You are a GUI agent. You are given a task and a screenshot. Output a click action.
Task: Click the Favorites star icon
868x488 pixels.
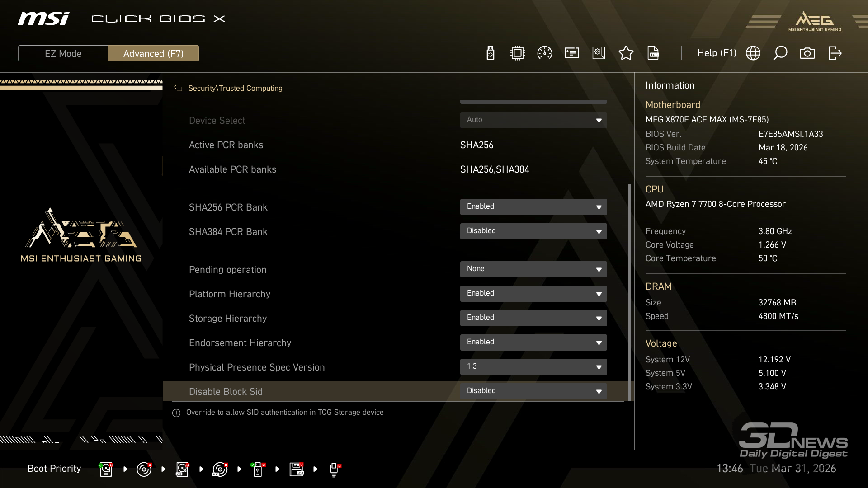click(626, 53)
